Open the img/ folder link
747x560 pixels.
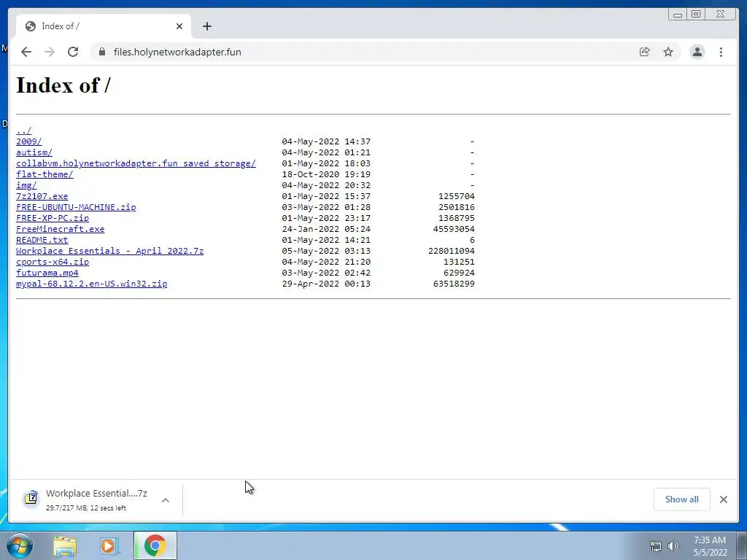click(26, 185)
